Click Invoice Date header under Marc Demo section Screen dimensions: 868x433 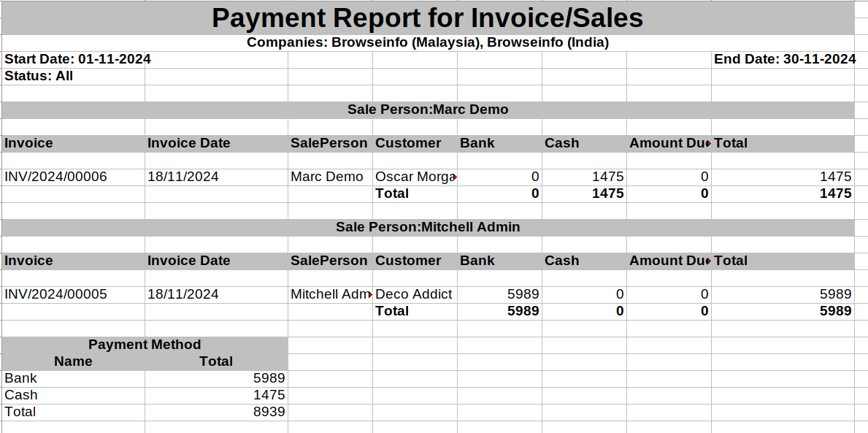pos(189,143)
